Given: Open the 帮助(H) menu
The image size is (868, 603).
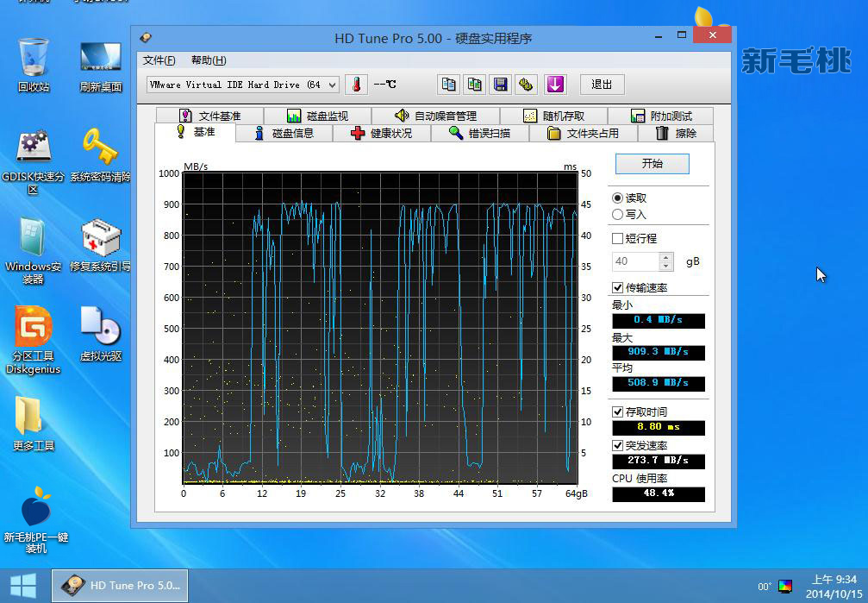Looking at the screenshot, I should click(208, 60).
